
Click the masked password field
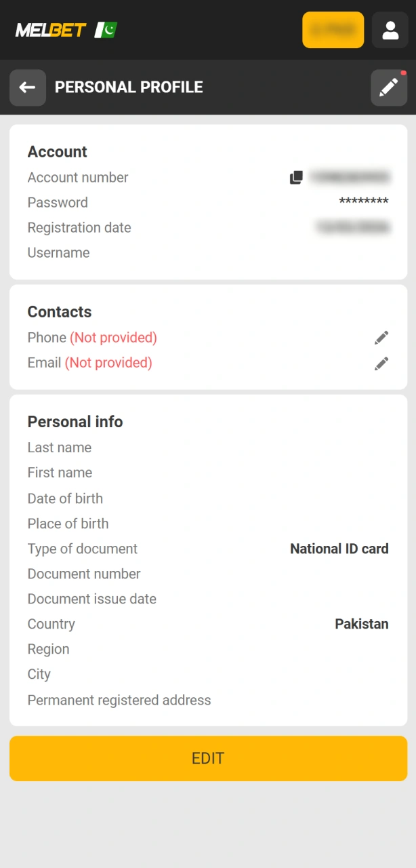(365, 202)
